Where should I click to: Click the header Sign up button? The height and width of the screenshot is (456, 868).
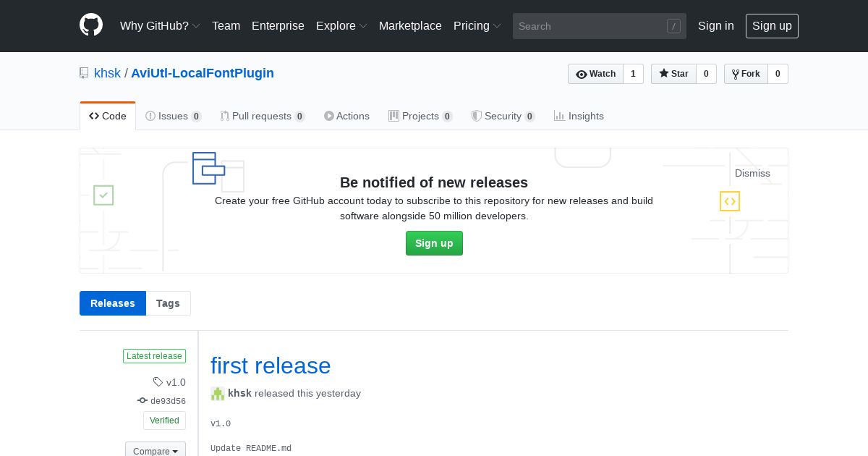point(772,25)
